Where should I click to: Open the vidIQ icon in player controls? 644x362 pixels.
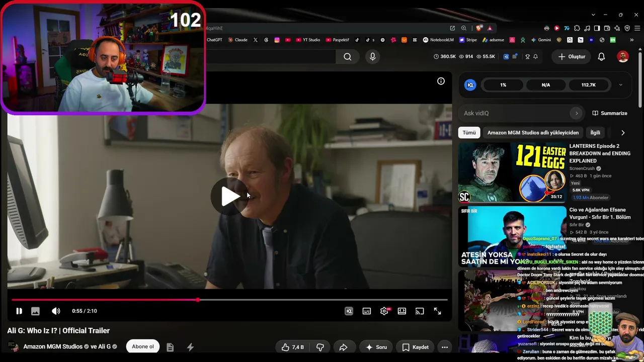[x=349, y=311]
